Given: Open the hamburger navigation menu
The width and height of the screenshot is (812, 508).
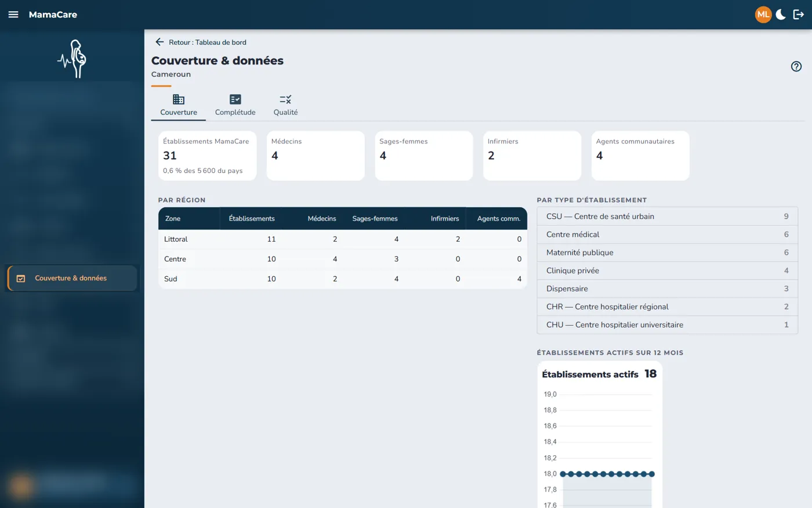Looking at the screenshot, I should coord(13,15).
